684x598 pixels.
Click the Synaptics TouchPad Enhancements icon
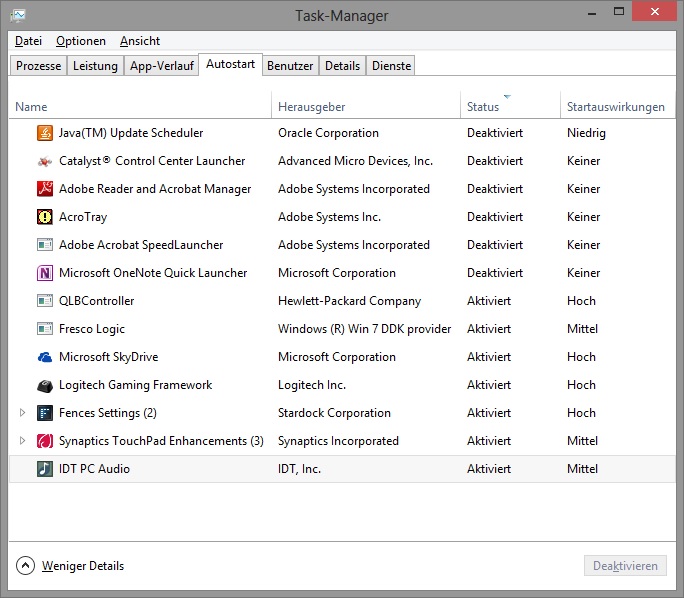(x=45, y=441)
